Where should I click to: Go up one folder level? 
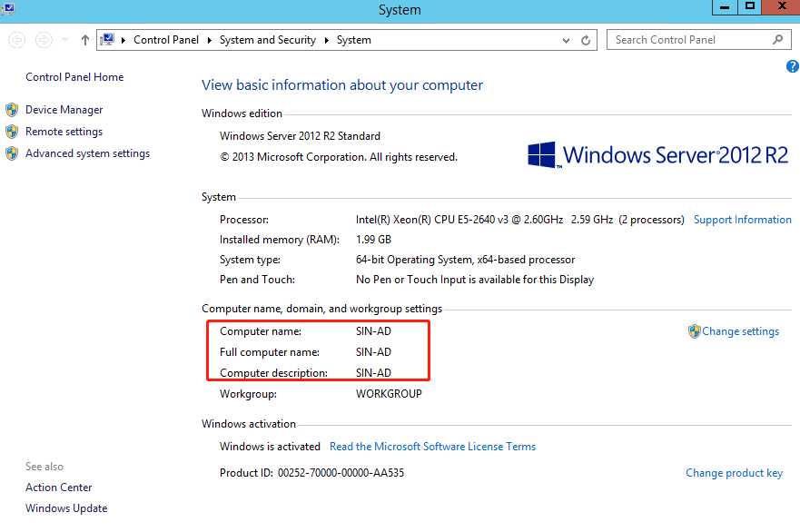point(85,40)
